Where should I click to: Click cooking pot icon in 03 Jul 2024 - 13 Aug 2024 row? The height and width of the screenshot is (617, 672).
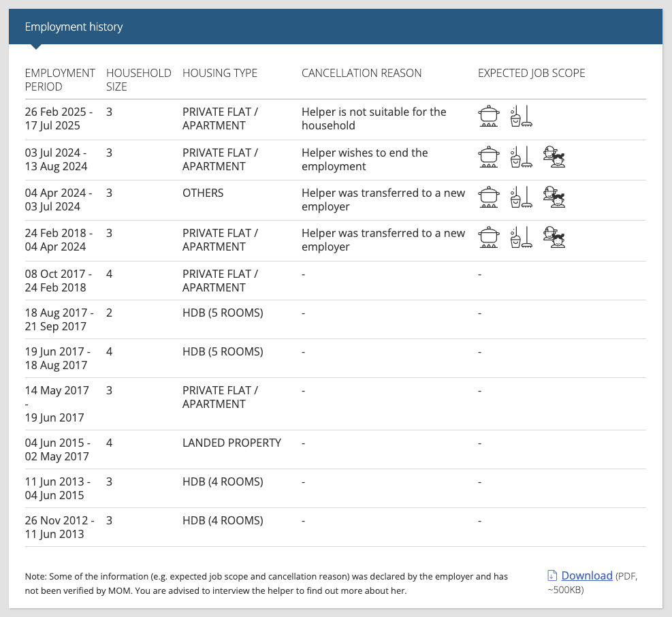tap(489, 157)
